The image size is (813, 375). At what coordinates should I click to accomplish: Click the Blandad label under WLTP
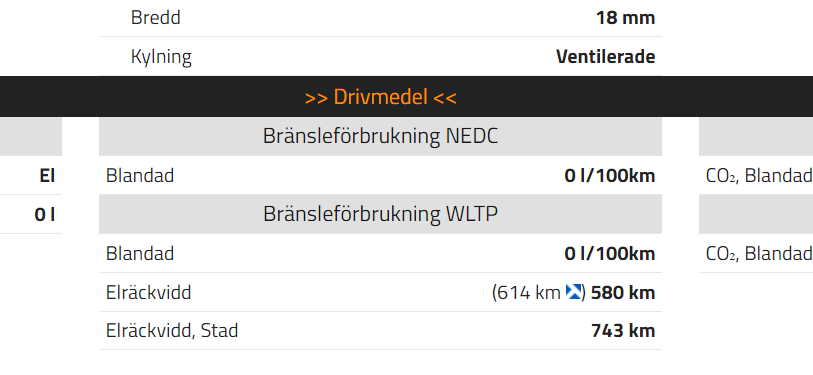(139, 254)
